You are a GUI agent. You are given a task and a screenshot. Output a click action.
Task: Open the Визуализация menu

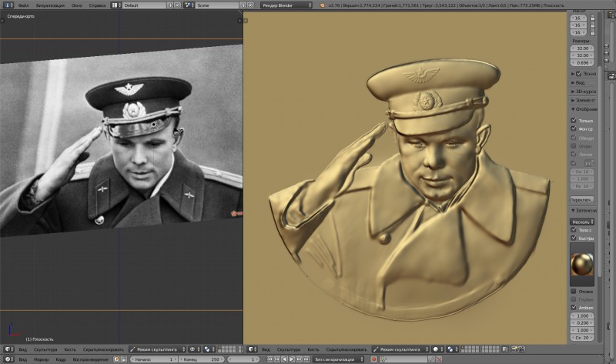click(x=50, y=5)
